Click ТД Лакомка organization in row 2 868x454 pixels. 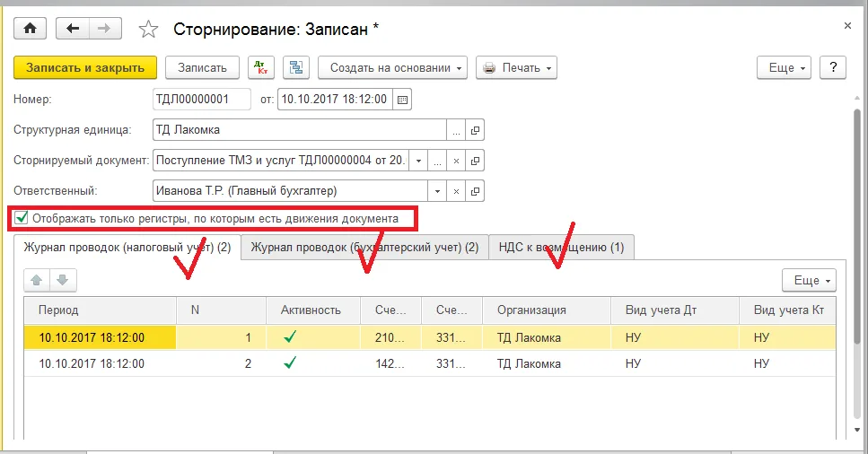(547, 363)
